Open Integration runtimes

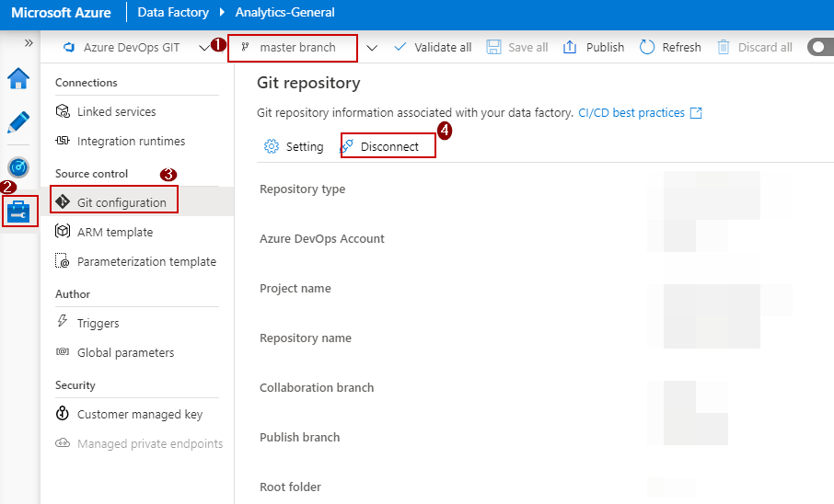click(132, 141)
